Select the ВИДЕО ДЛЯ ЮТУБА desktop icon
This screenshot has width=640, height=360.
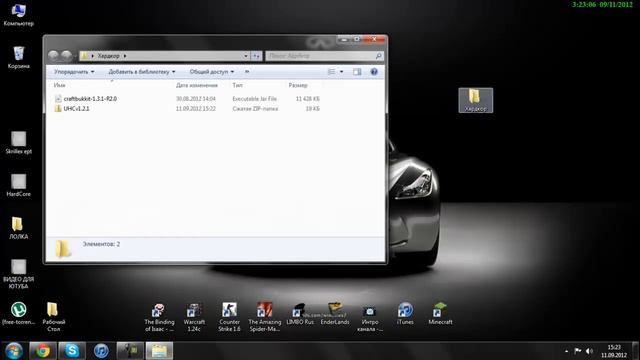tap(18, 274)
